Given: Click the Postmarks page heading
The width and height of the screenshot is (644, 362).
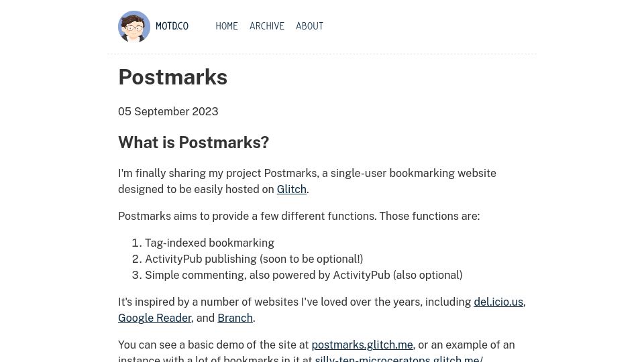Looking at the screenshot, I should 173,77.
